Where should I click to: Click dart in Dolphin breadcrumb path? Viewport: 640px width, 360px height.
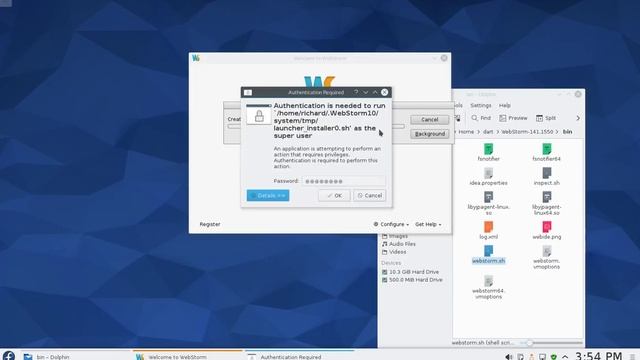[x=488, y=132]
